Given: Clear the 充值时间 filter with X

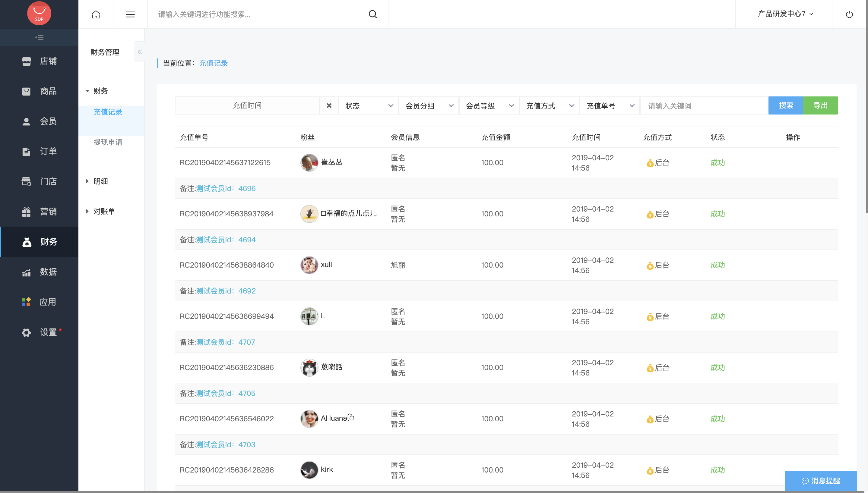Looking at the screenshot, I should (x=329, y=106).
